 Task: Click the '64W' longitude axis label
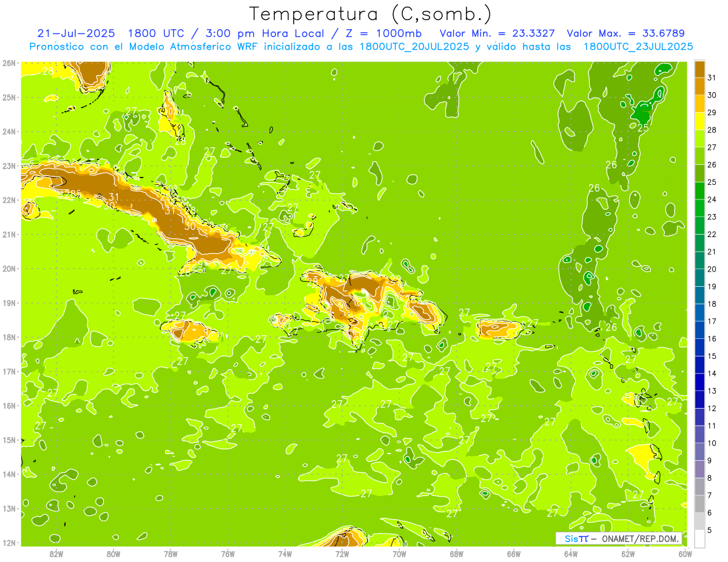(571, 554)
